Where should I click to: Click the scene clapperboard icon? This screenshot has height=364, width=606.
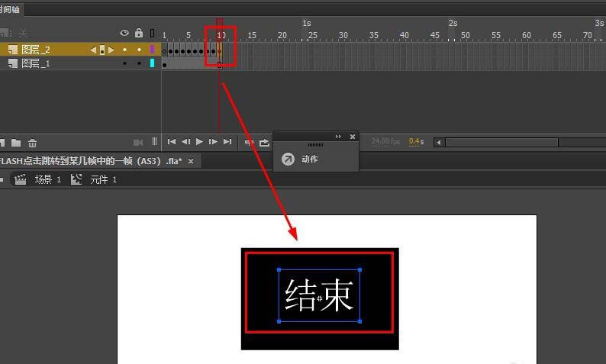coord(20,179)
